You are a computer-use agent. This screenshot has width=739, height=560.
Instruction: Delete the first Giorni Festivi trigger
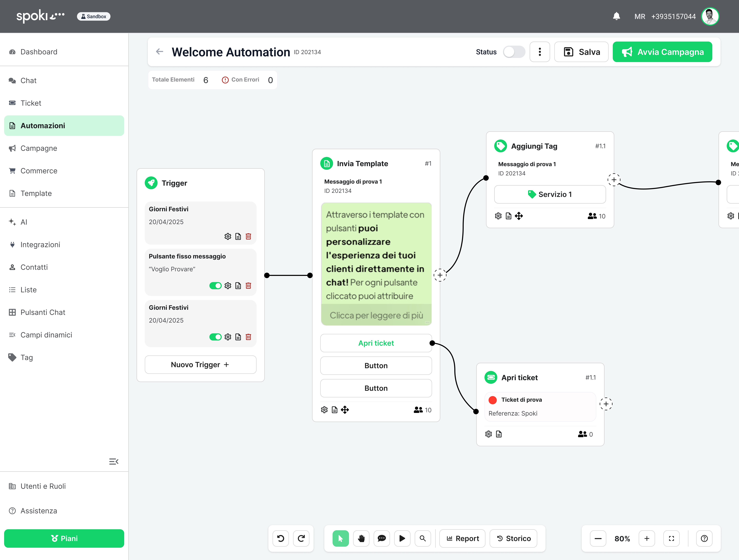[248, 236]
